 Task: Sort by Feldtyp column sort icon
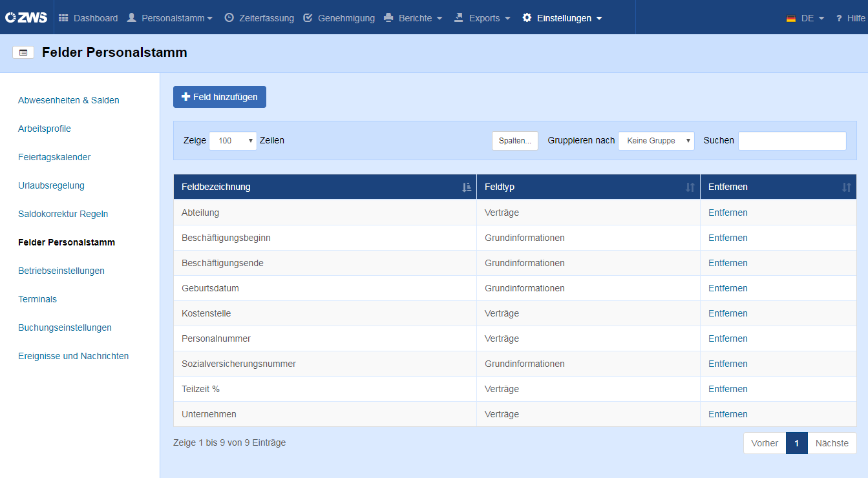click(x=690, y=187)
